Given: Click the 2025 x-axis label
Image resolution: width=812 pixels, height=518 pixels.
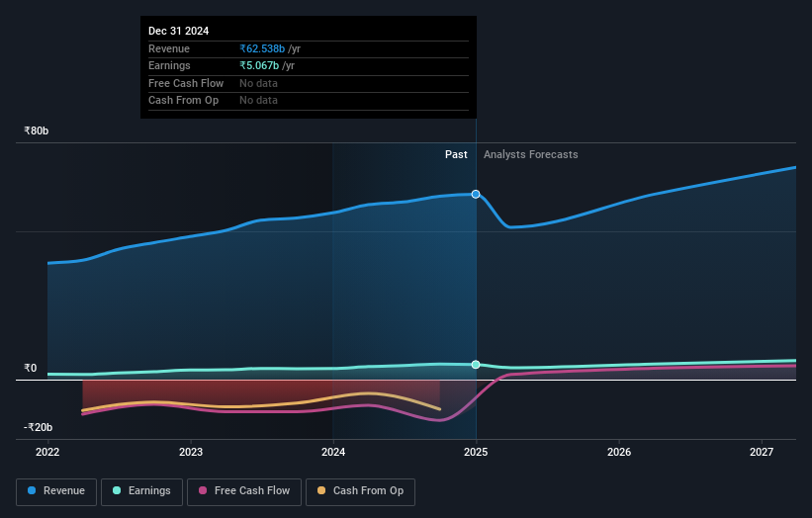Looking at the screenshot, I should tap(476, 452).
